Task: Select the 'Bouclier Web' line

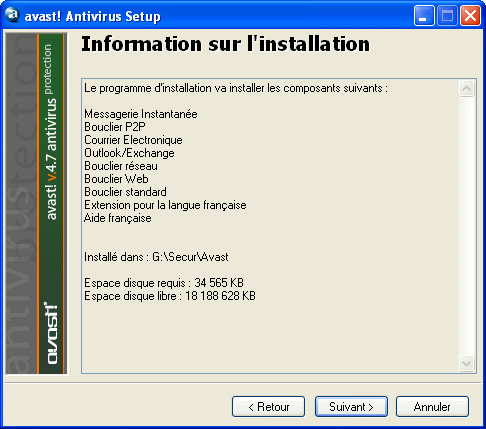Action: tap(116, 179)
